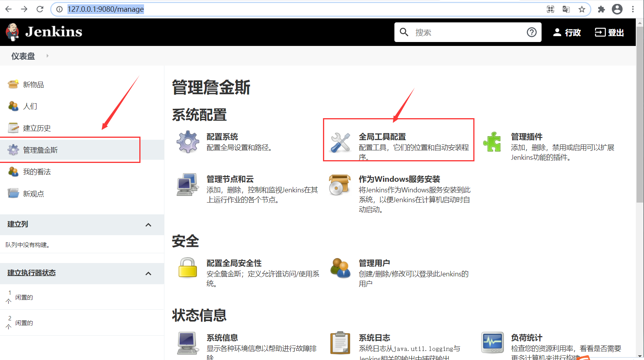Screen dimensions: 644x360
Task: Click the site info icon before URL
Action: tap(59, 9)
